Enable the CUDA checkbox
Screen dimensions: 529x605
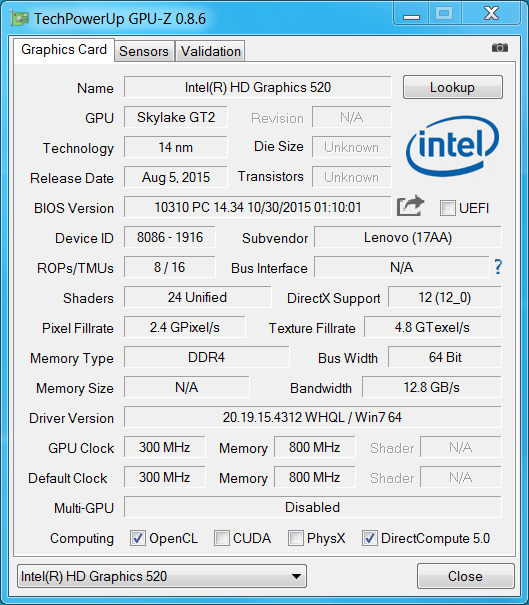point(222,538)
